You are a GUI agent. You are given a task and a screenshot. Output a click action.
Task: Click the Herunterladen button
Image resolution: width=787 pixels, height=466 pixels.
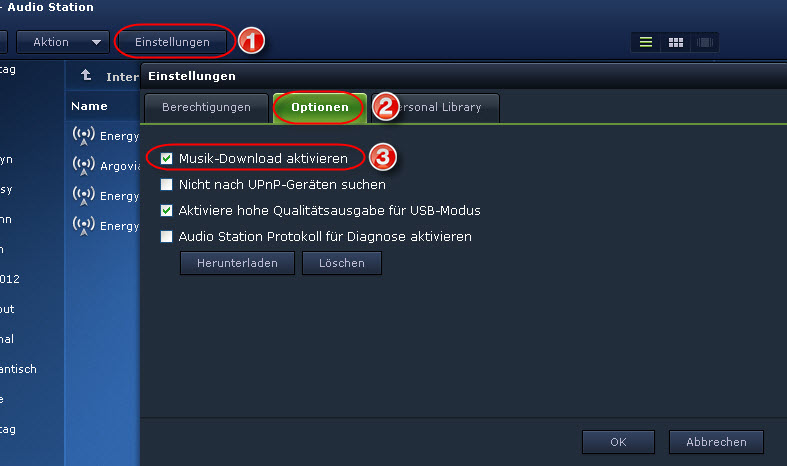pyautogui.click(x=237, y=263)
